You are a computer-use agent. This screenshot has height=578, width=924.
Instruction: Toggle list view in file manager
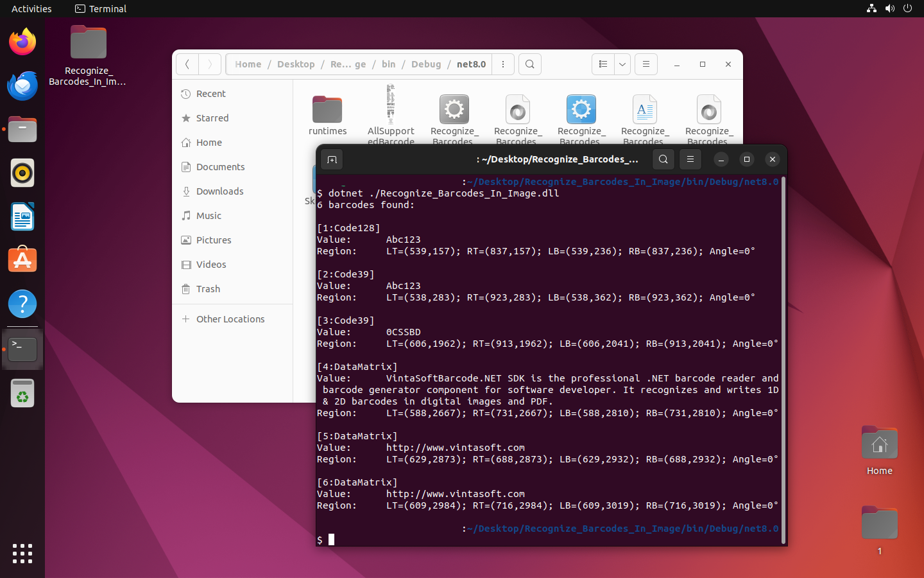click(603, 64)
